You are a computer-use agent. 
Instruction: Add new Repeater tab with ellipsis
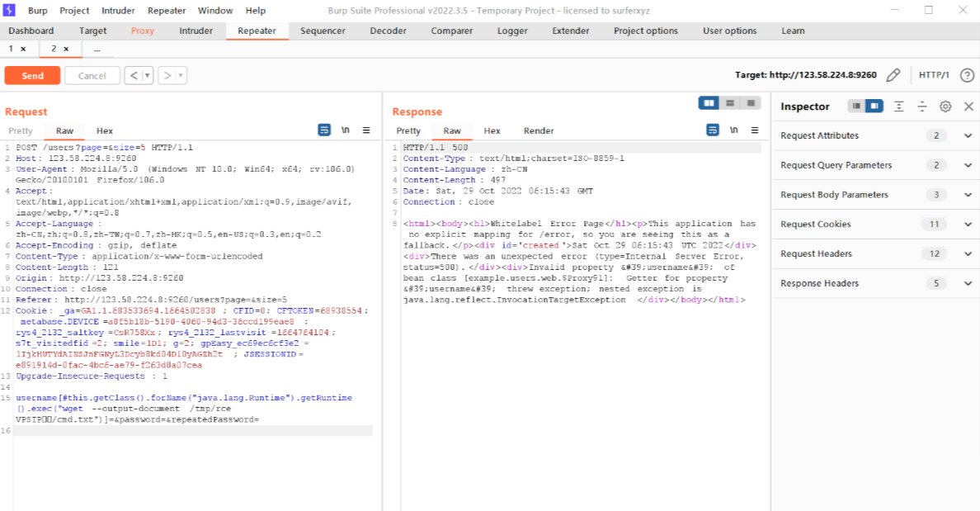coord(97,49)
